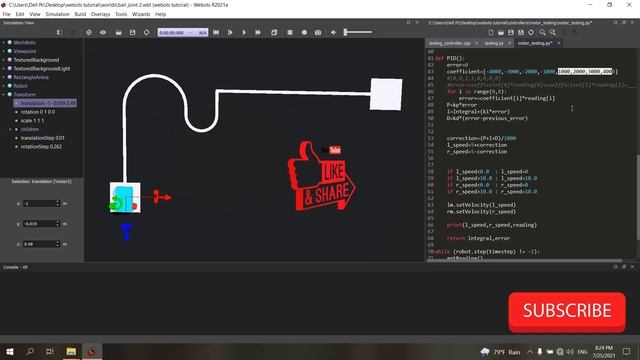
Task: Click the text editor vertical scrollbar
Action: pyautogui.click(x=638, y=196)
